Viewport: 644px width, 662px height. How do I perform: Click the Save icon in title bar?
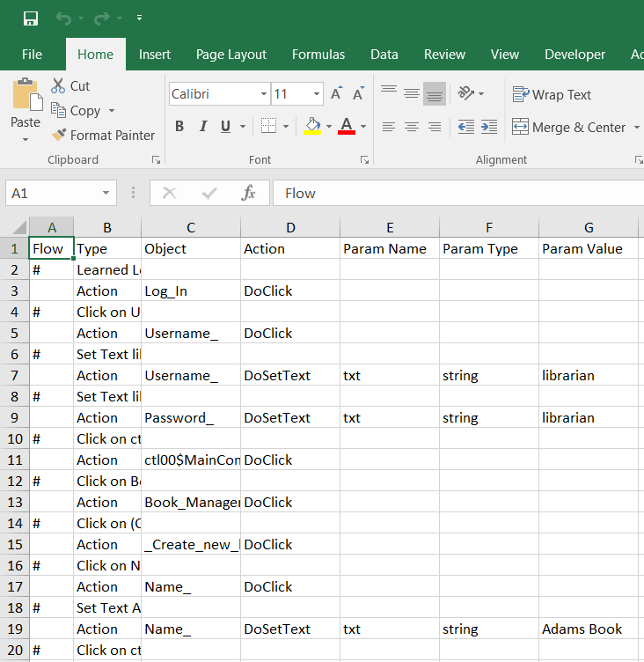31,18
